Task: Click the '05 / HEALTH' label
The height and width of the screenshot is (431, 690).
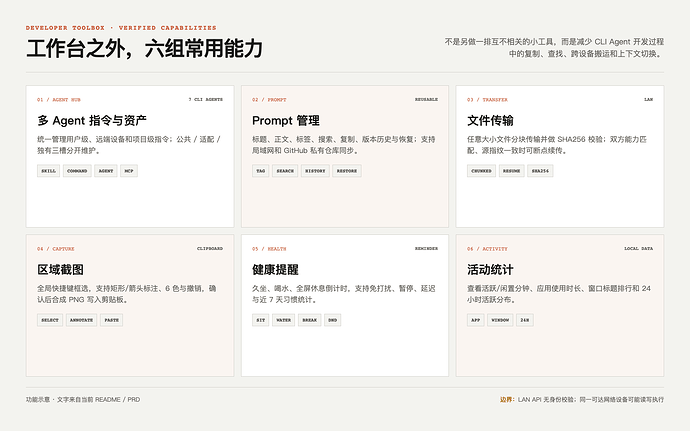Action: (x=269, y=249)
